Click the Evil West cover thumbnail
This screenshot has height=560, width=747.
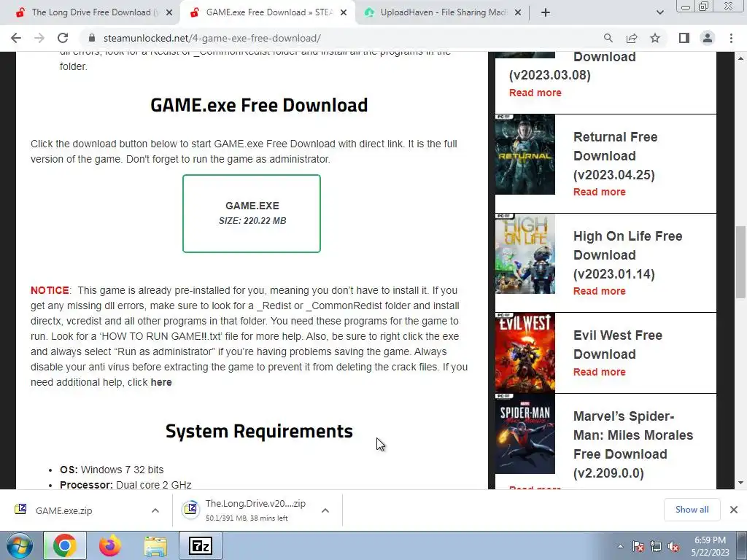(525, 352)
